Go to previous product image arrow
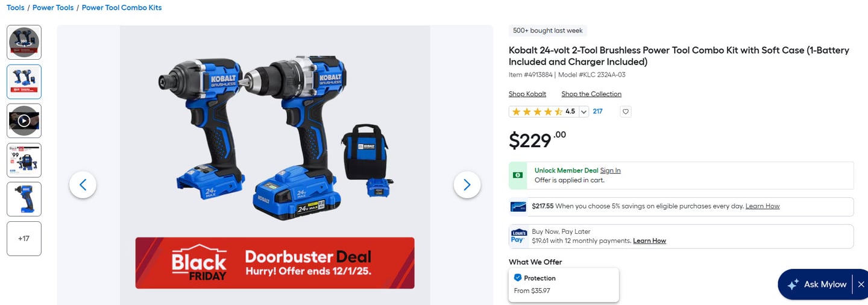 coord(83,185)
